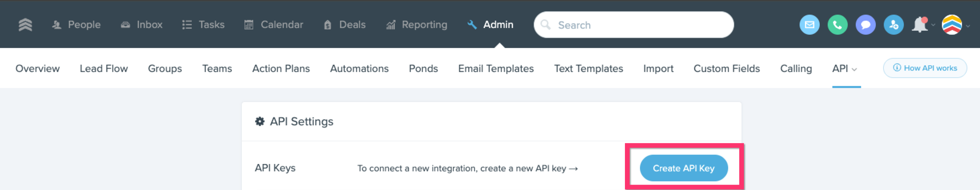Go to the People section
This screenshot has width=980, height=190.
pos(76,25)
